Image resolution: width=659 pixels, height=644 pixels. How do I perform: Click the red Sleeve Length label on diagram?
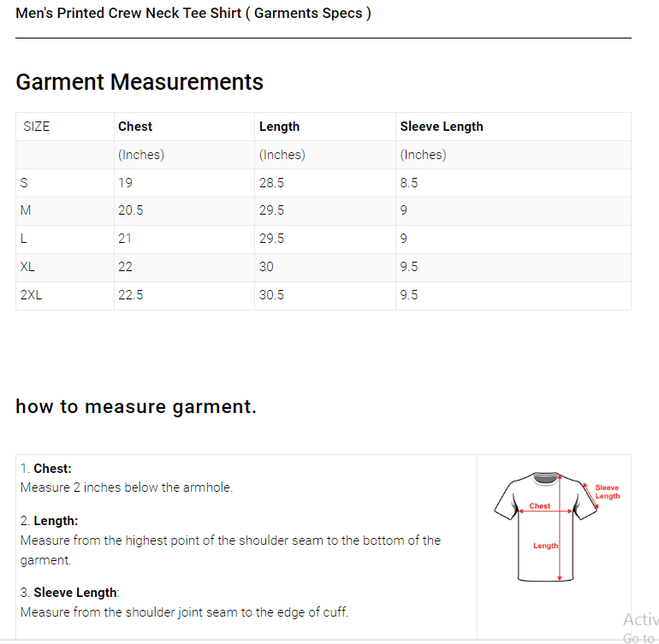[607, 492]
